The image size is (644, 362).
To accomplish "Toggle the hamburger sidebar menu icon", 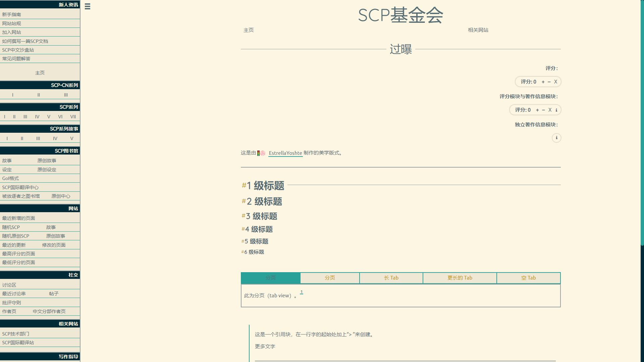I will click(88, 6).
